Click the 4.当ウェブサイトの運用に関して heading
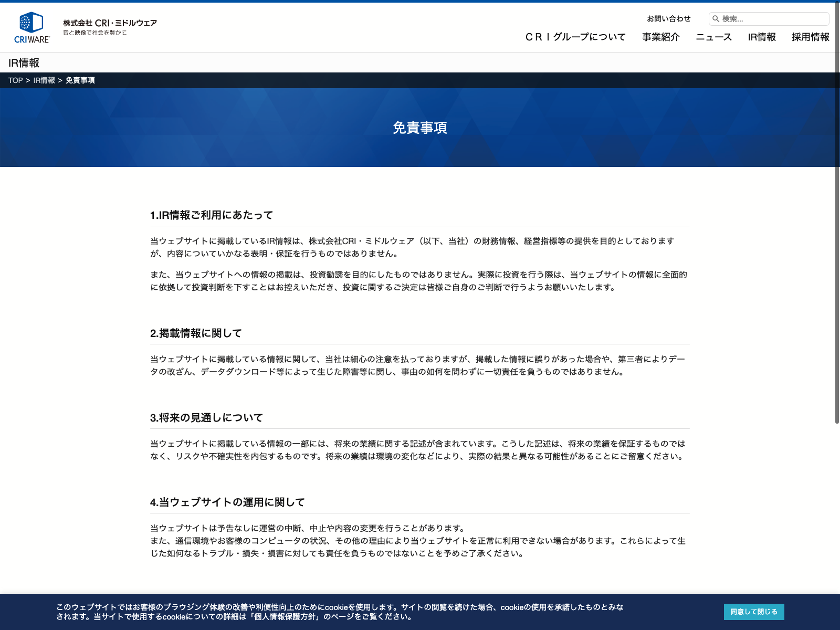840x630 pixels. [x=227, y=502]
